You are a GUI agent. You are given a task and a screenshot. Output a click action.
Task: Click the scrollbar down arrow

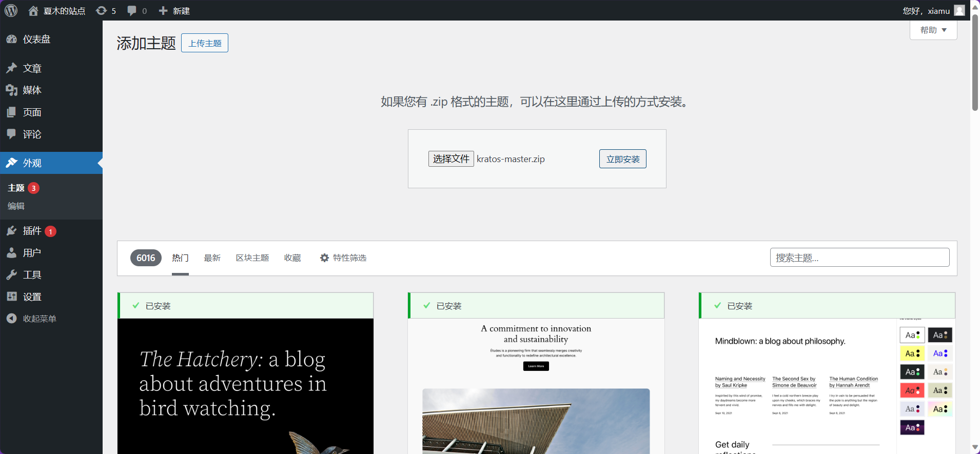tap(975, 448)
